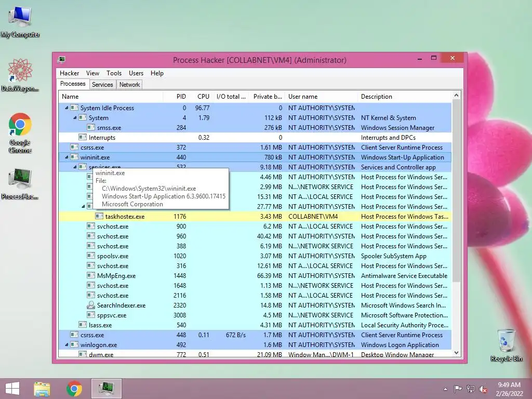Image resolution: width=532 pixels, height=399 pixels.
Task: Show hidden tray icons arrow
Action: (445, 389)
